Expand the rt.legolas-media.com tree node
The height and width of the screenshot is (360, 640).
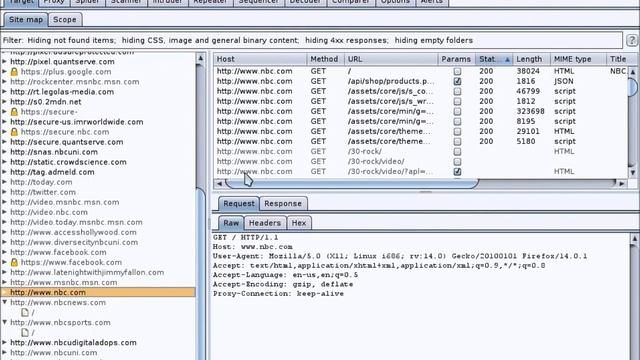point(4,92)
